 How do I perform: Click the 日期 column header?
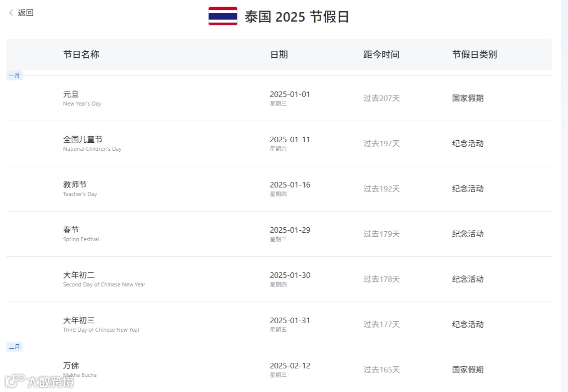point(279,54)
